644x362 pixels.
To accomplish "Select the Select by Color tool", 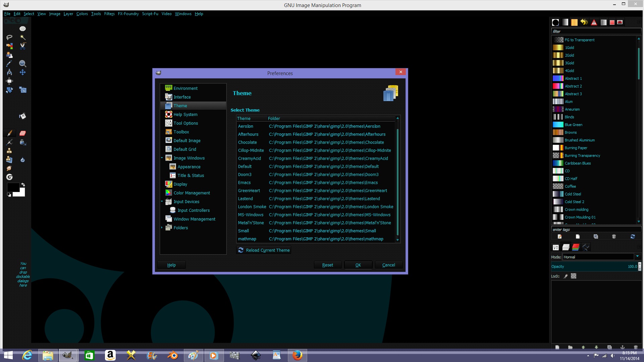I will 9,46.
